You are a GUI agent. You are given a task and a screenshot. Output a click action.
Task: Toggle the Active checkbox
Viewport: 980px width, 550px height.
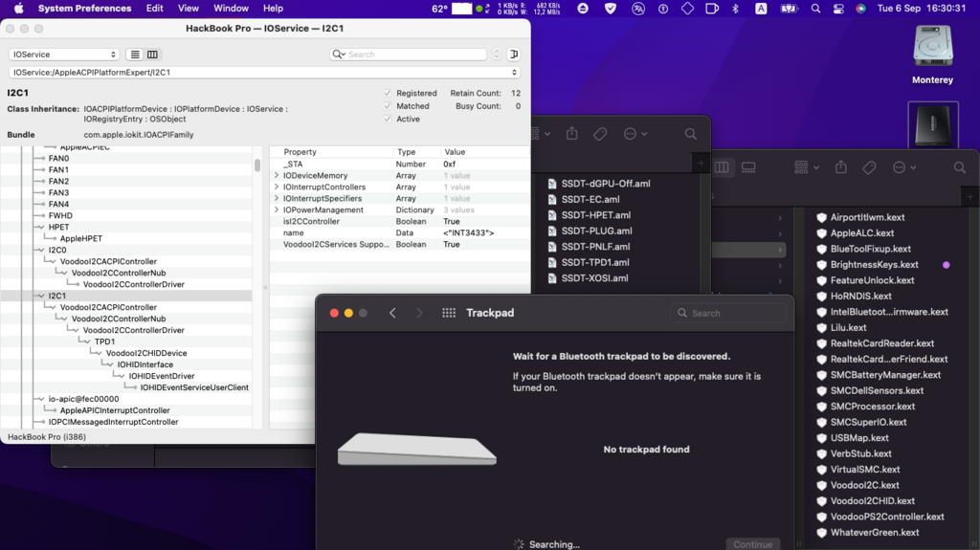click(388, 120)
